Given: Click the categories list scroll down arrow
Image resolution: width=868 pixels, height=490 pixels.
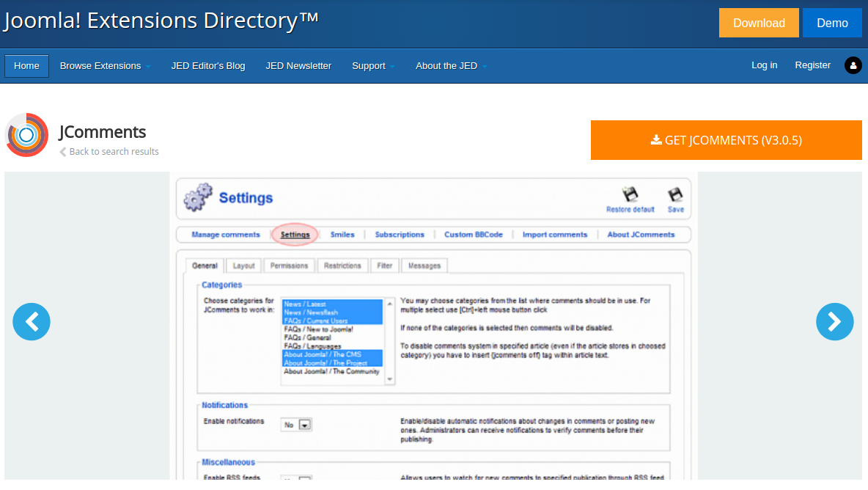Looking at the screenshot, I should tap(390, 379).
